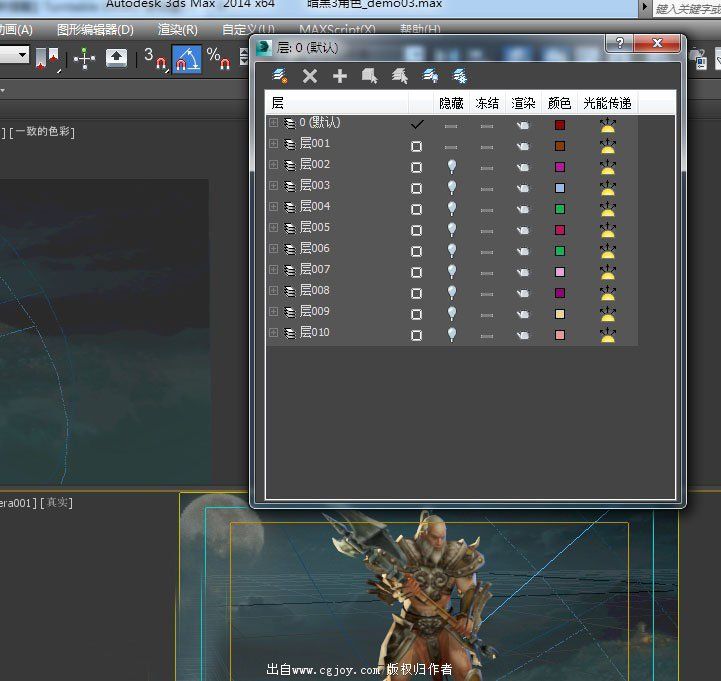Click the Select Highlighted Objects and Layers icon
Screen dimensions: 721x681
coord(370,75)
